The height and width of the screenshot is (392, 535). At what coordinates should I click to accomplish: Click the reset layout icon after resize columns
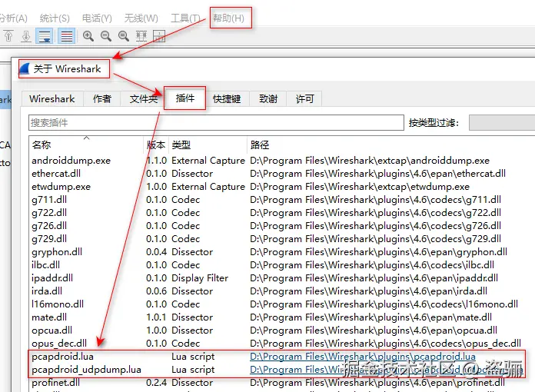[x=159, y=35]
